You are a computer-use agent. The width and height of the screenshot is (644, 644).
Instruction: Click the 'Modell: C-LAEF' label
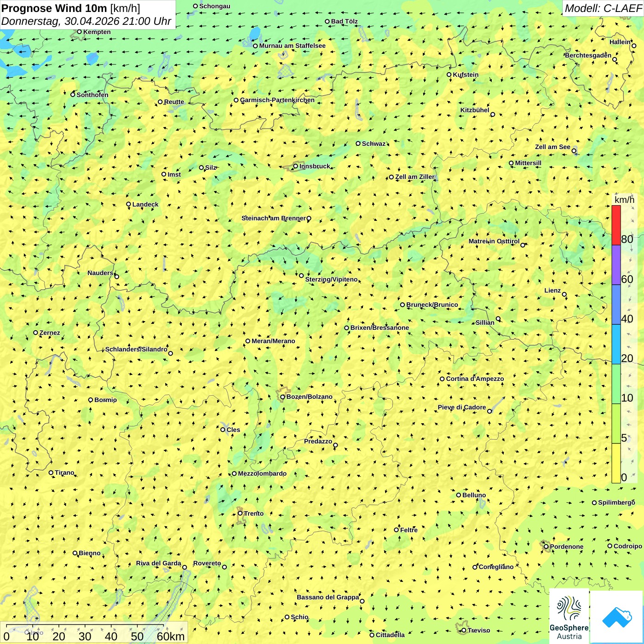pyautogui.click(x=603, y=8)
